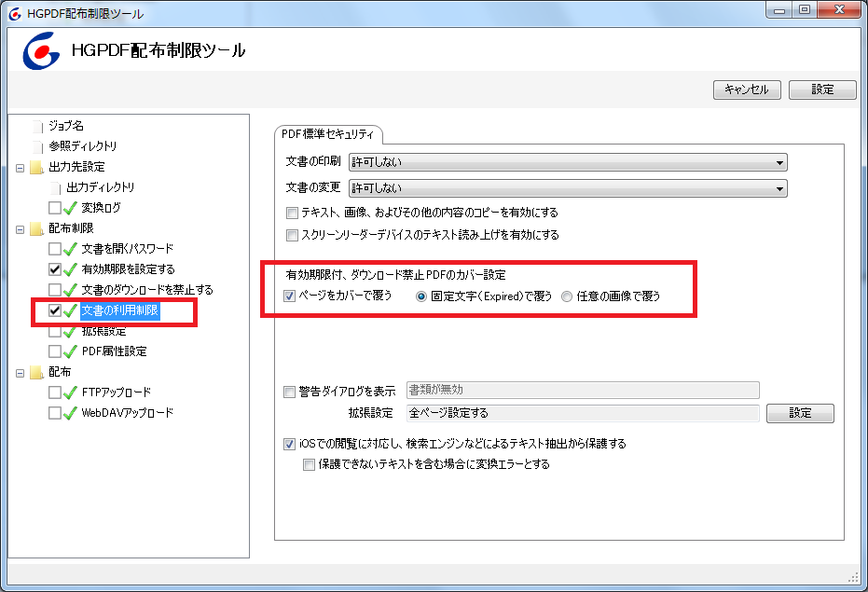Select the 有効期限を設定する tree label
868x592 pixels.
pos(128,269)
